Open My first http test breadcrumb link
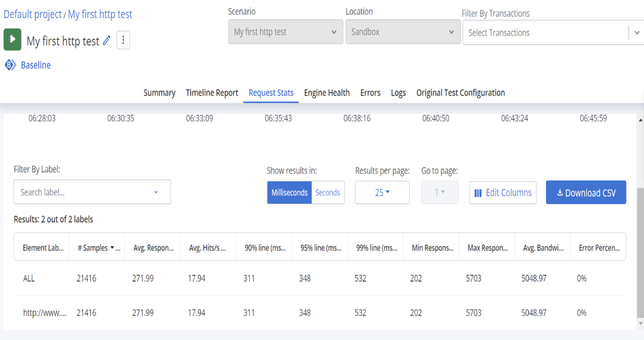644x340 pixels. click(x=100, y=14)
